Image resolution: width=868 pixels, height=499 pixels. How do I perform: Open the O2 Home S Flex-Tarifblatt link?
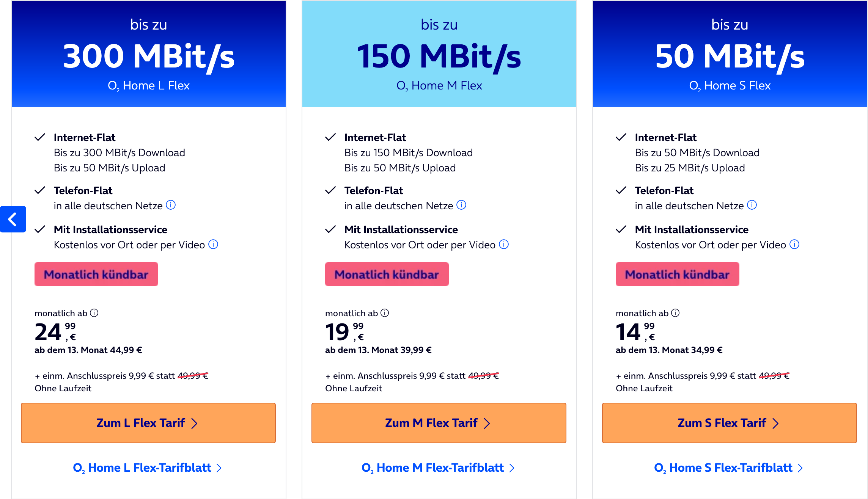pos(728,468)
